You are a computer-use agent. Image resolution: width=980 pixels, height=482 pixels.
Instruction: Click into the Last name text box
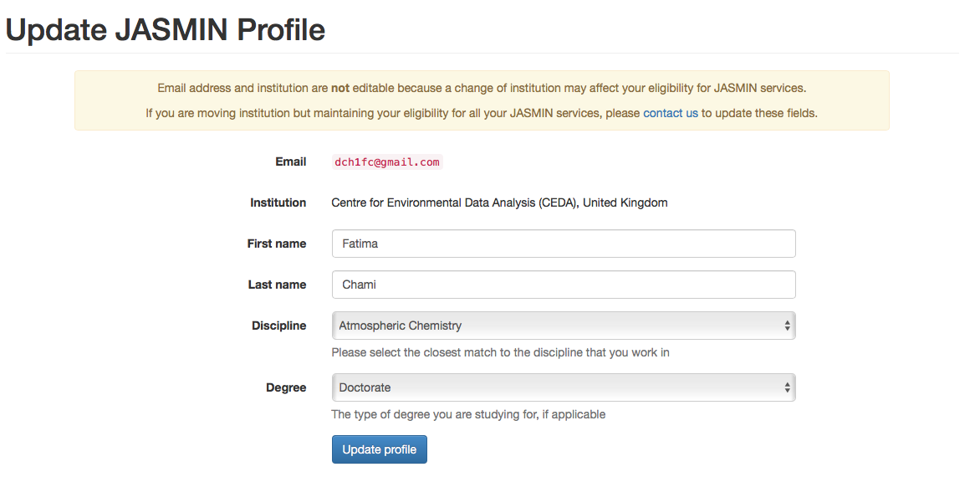click(563, 285)
